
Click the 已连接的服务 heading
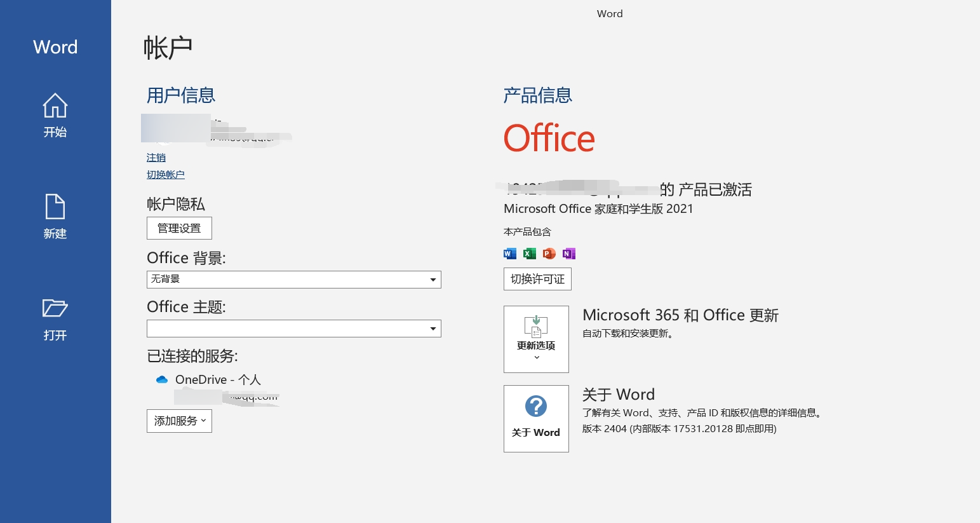click(x=192, y=356)
